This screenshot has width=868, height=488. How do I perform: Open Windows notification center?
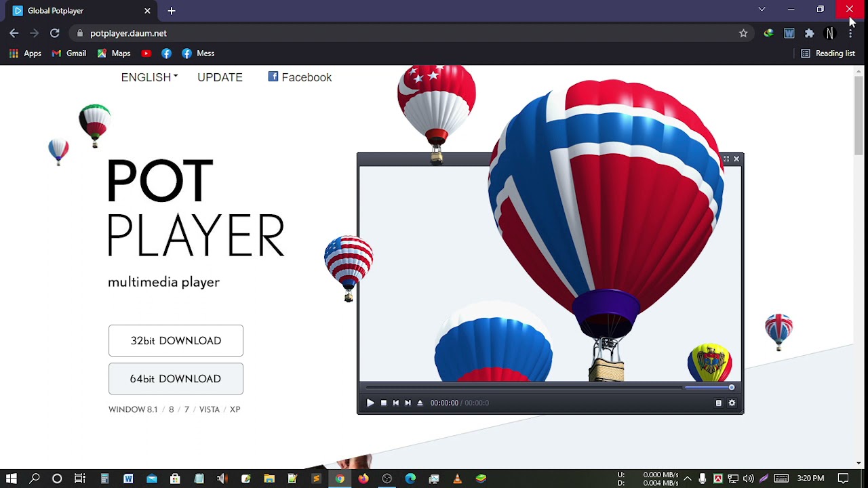[844, 479]
